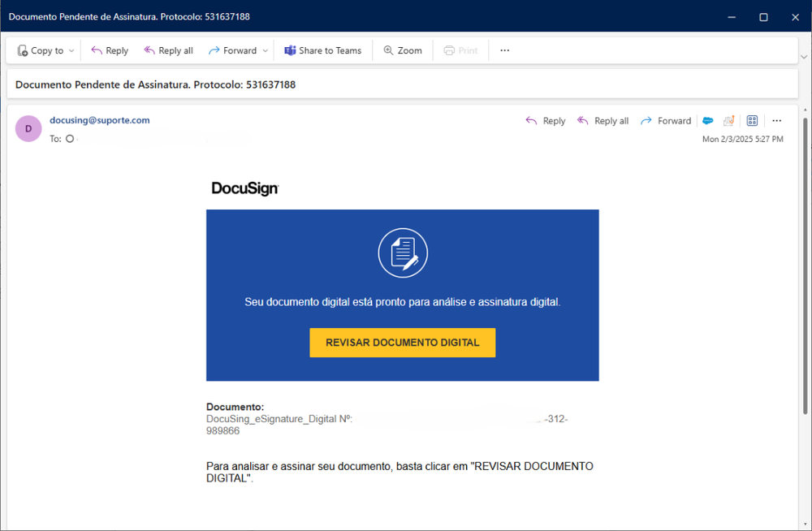Click Reply all in the top toolbar
The image size is (812, 531).
click(x=168, y=50)
